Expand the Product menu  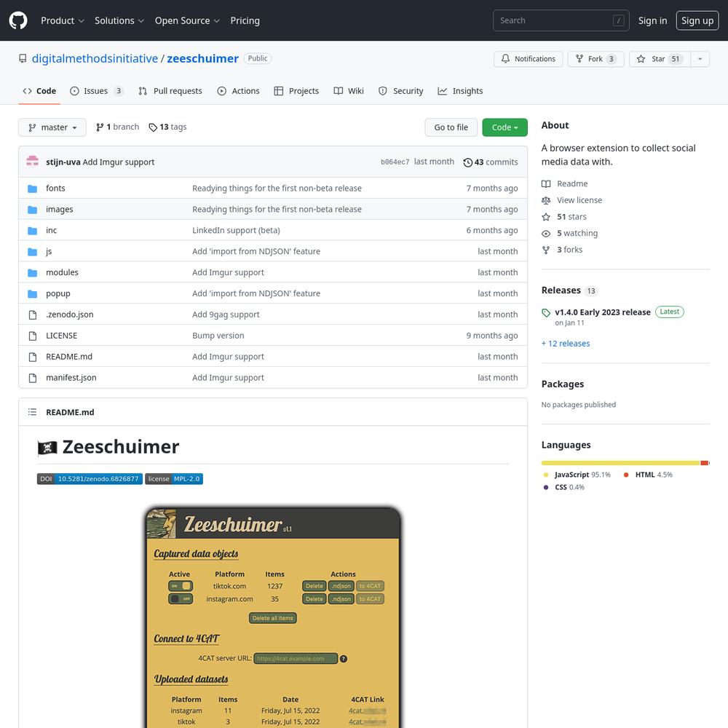62,20
